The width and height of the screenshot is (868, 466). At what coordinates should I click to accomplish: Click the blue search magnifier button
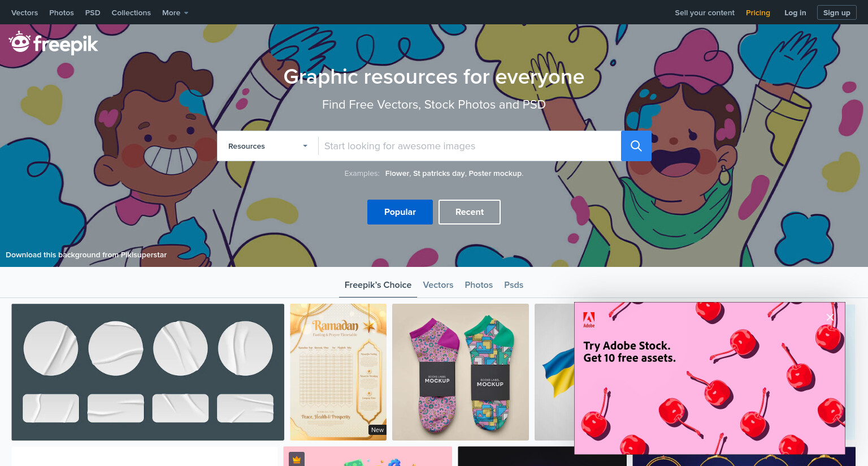pos(636,146)
